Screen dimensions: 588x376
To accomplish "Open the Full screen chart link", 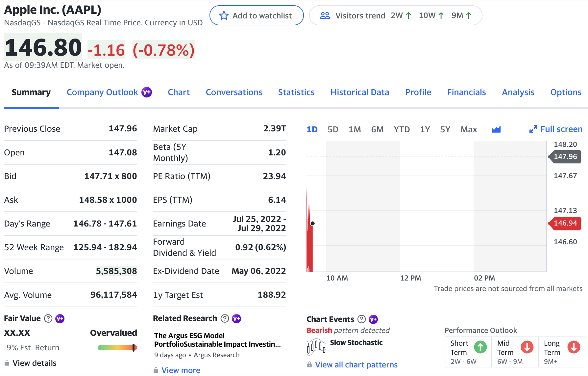I will coord(556,129).
